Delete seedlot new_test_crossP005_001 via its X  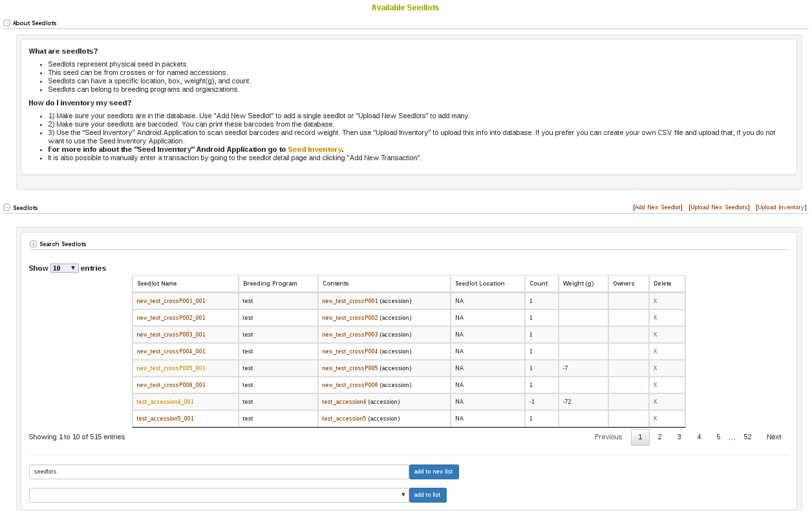tap(655, 368)
